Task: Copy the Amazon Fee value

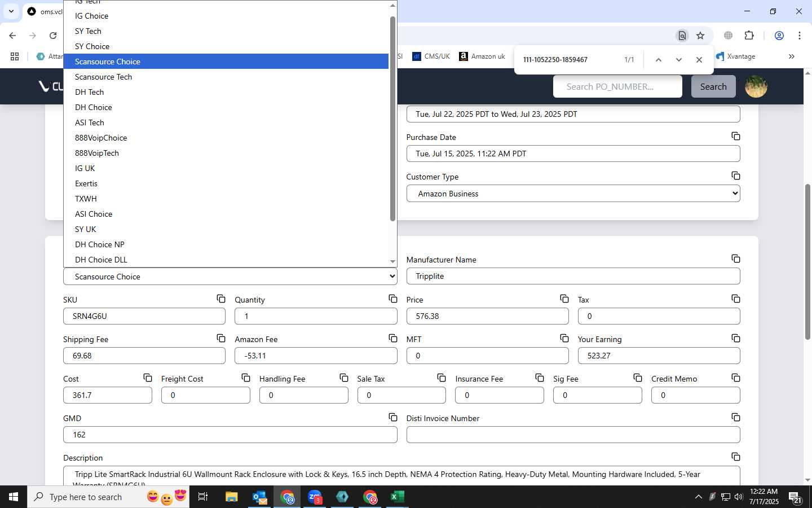Action: click(x=393, y=338)
